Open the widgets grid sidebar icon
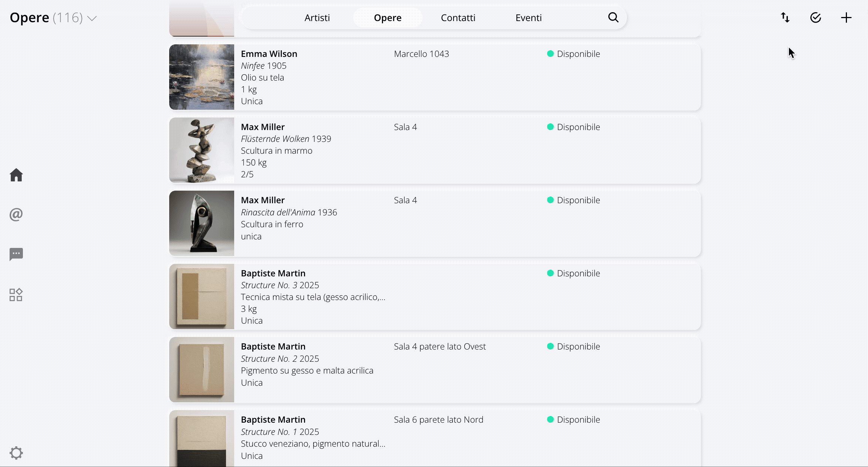This screenshot has width=868, height=467. (x=16, y=295)
